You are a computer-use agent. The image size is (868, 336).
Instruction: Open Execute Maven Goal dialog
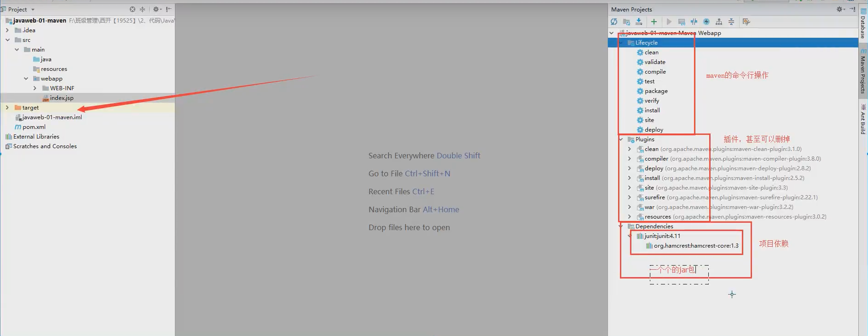pyautogui.click(x=682, y=22)
